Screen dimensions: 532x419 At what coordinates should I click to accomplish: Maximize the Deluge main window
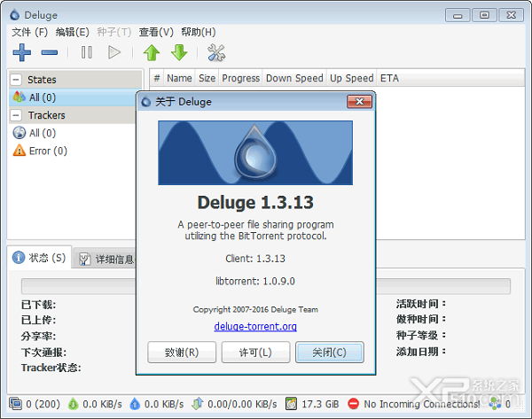point(484,15)
